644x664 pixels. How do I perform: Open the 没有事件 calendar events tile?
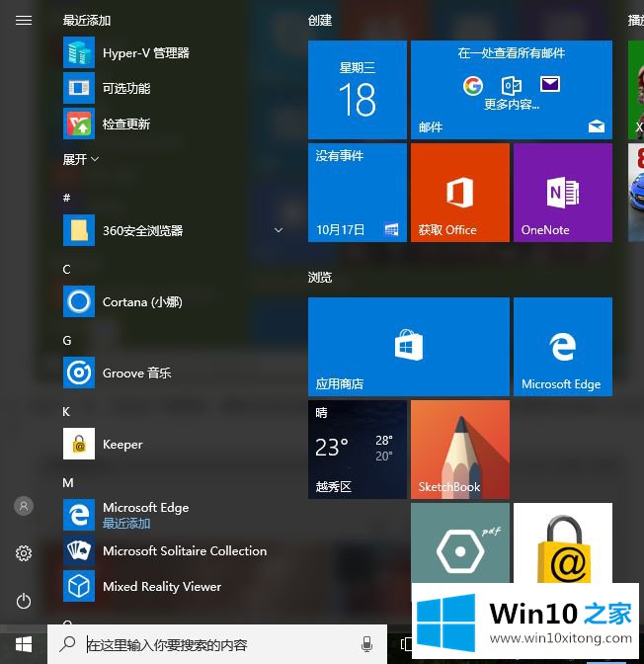[358, 193]
